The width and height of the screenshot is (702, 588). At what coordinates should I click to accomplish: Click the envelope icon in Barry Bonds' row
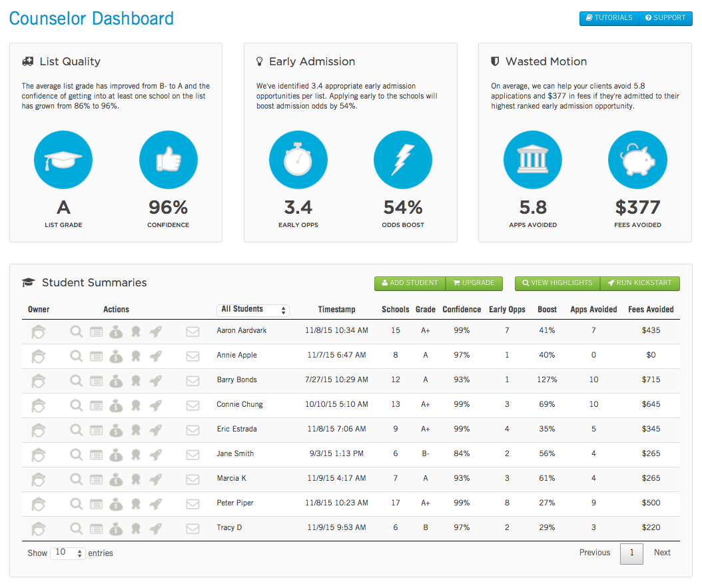[192, 381]
